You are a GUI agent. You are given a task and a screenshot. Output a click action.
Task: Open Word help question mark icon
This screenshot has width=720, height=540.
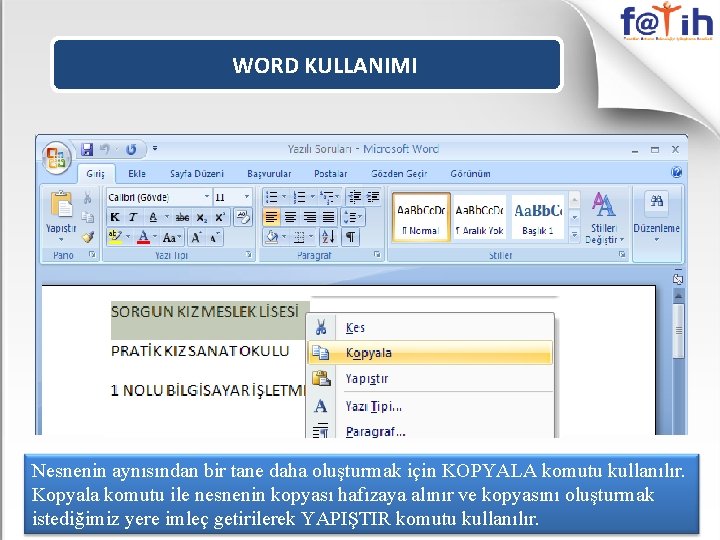(676, 173)
